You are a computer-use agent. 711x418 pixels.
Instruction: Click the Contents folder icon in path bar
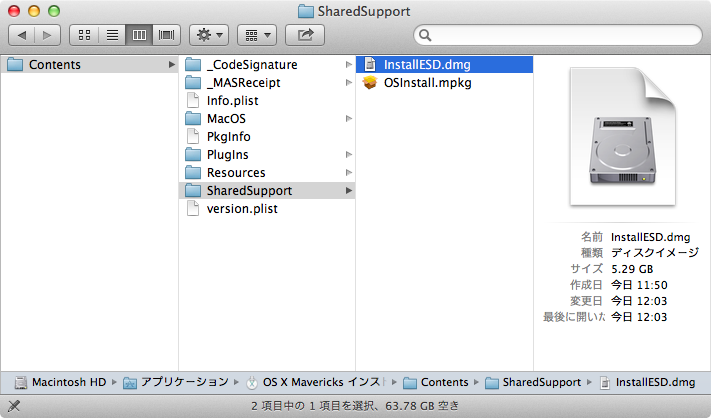[x=410, y=383]
